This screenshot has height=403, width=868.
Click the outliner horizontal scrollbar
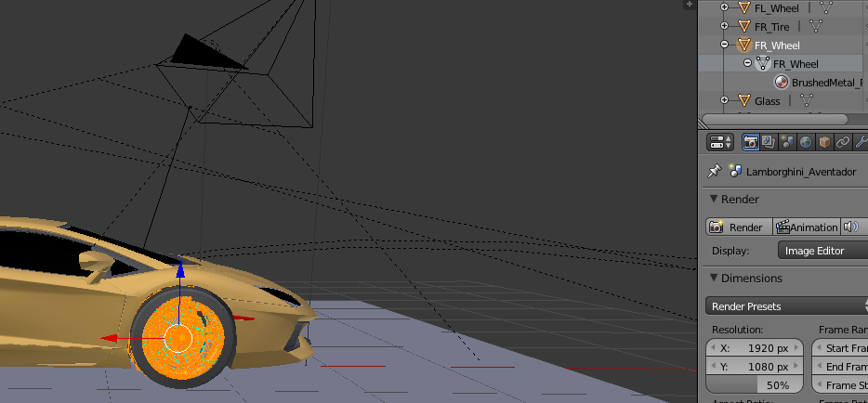774,120
